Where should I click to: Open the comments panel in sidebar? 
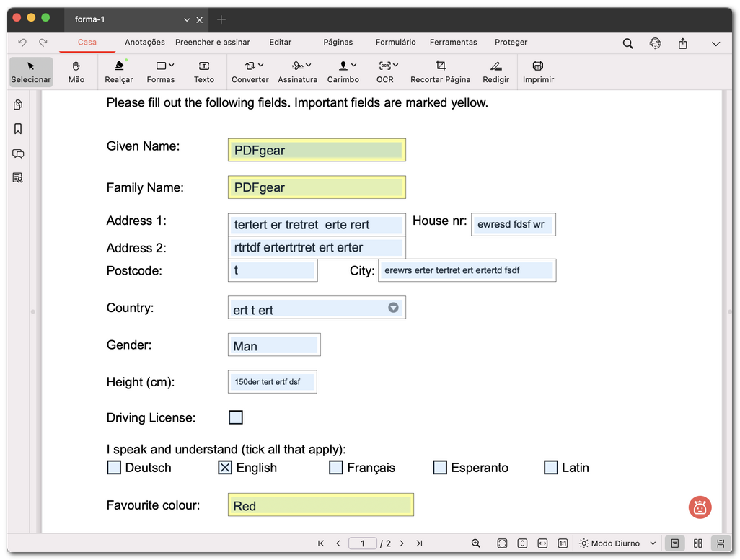click(18, 154)
